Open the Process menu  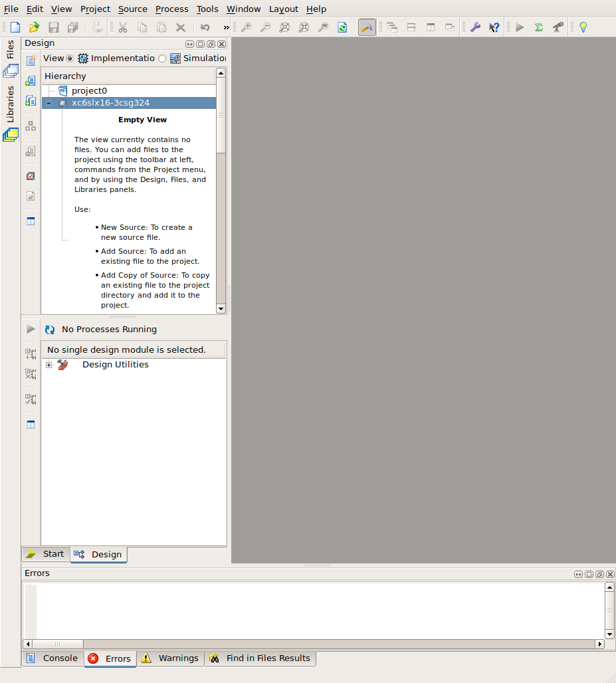coord(172,9)
